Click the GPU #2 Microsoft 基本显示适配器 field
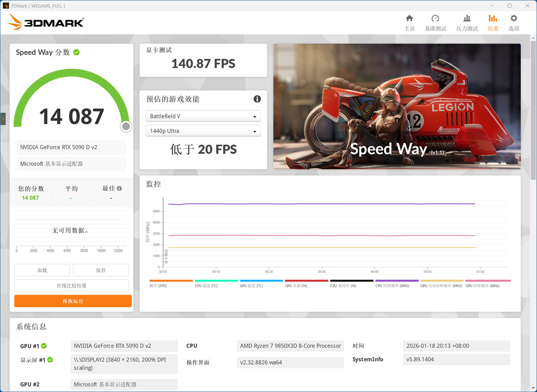 (124, 384)
